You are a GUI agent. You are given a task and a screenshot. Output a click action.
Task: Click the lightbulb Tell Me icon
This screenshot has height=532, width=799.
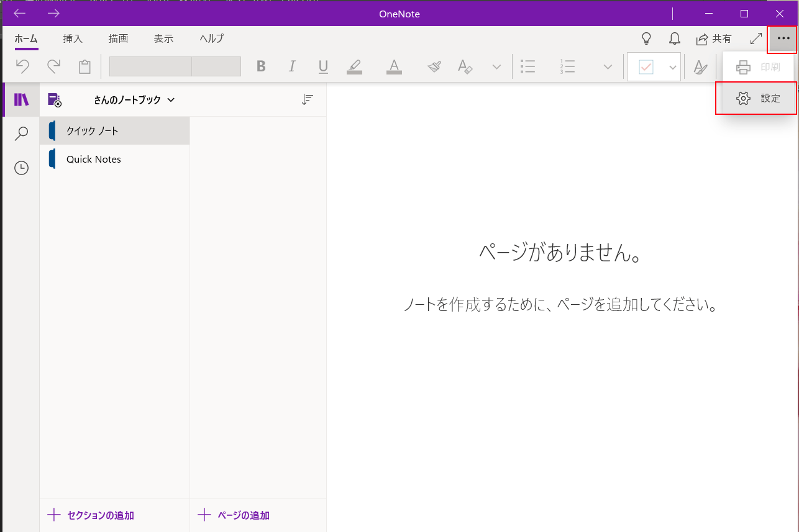[x=646, y=39]
